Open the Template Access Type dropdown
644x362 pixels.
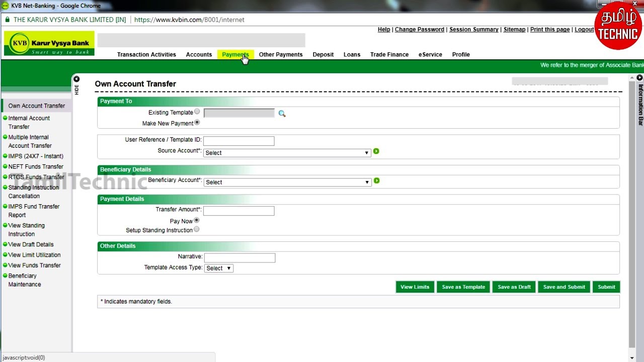219,268
